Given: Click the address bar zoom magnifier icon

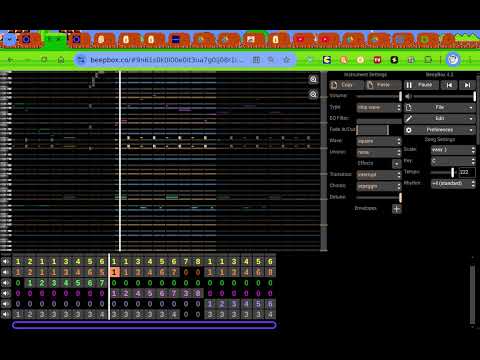Looking at the screenshot, I should tap(271, 60).
